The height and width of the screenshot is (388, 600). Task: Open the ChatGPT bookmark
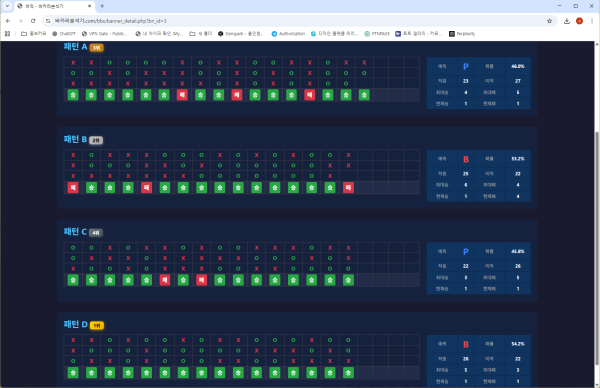[64, 34]
